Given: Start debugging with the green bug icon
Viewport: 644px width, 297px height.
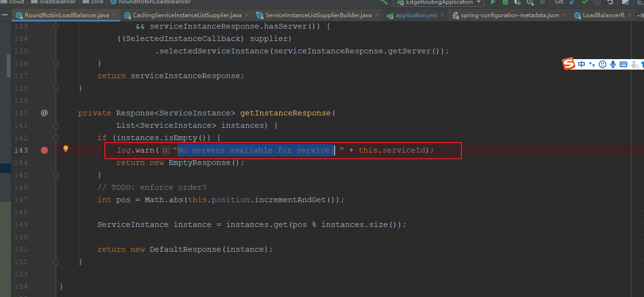Looking at the screenshot, I should tap(505, 2).
